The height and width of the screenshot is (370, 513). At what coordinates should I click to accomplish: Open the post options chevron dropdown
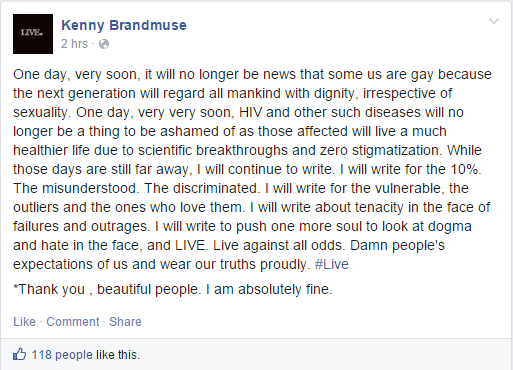pyautogui.click(x=494, y=22)
